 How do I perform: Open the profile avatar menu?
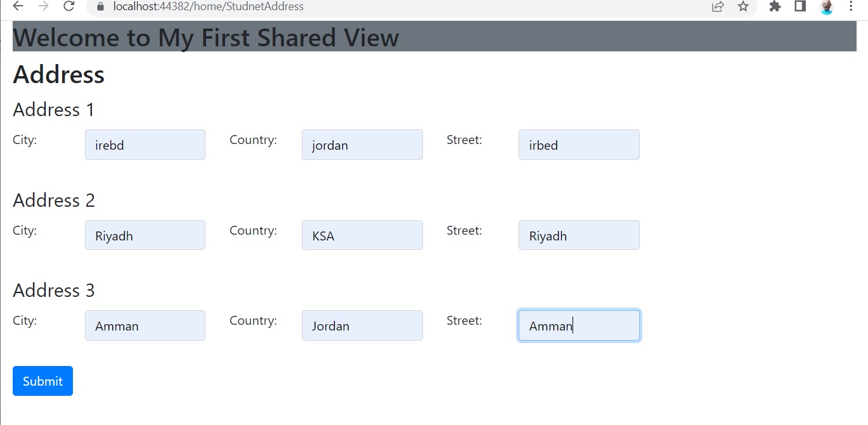pyautogui.click(x=826, y=7)
